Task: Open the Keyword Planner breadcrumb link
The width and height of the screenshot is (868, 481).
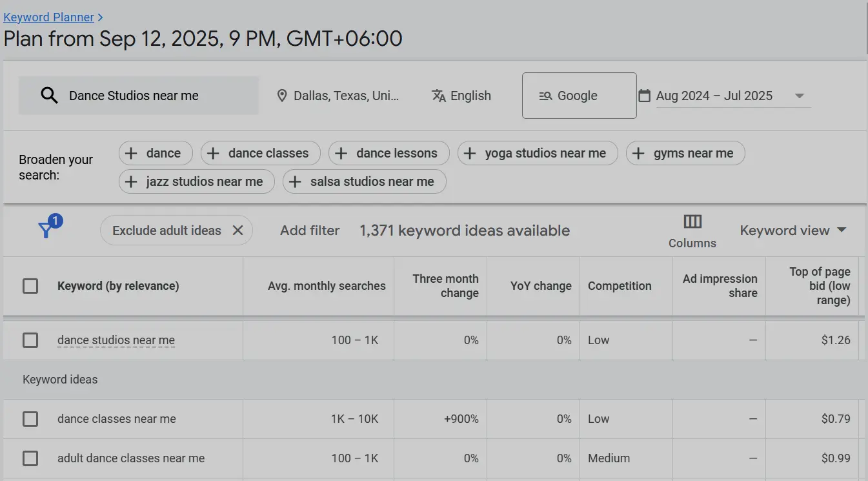Action: pos(48,17)
